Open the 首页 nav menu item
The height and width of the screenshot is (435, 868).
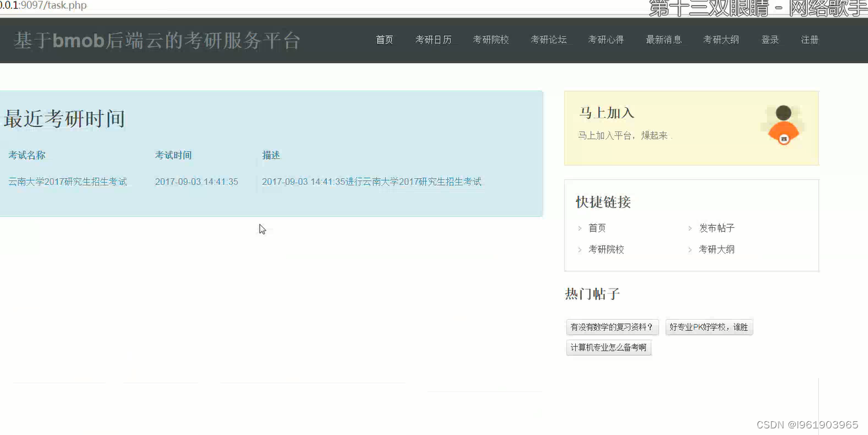click(384, 40)
